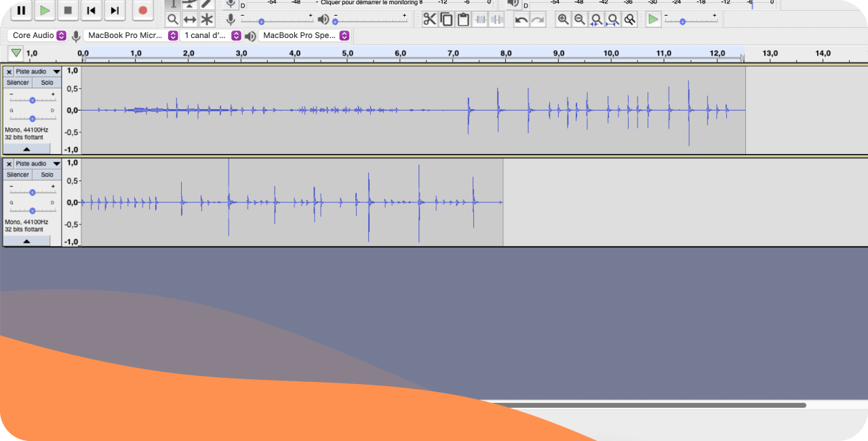Open the MacBook Pro Microphone input dropdown
The width and height of the screenshot is (868, 441).
(132, 35)
